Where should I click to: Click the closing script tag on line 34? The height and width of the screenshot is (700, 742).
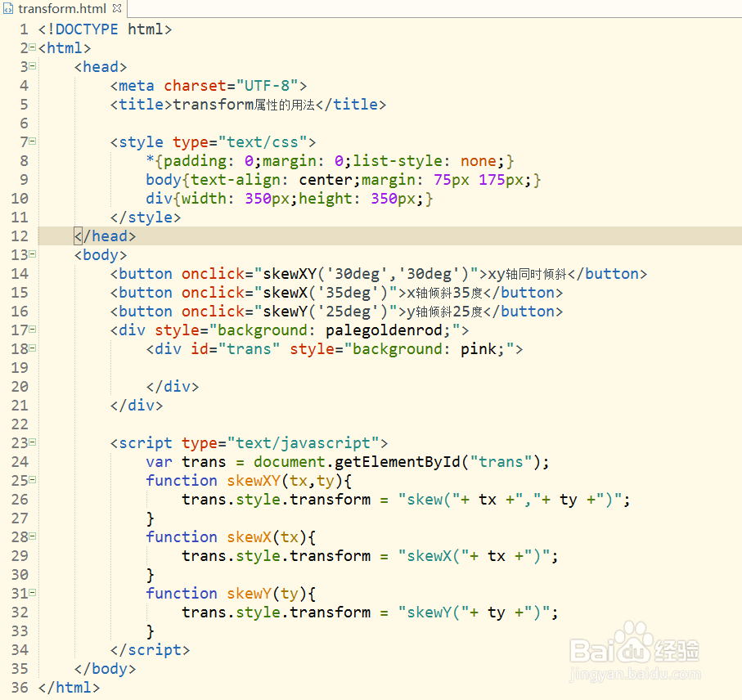click(x=150, y=650)
